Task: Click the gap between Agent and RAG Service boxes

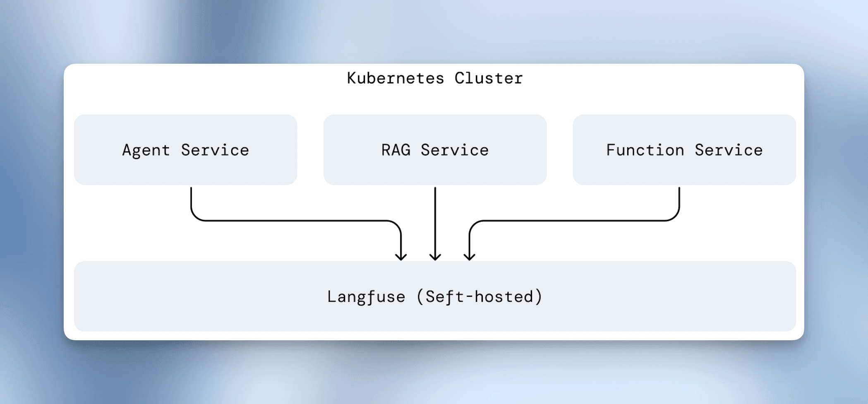Action: [311, 150]
